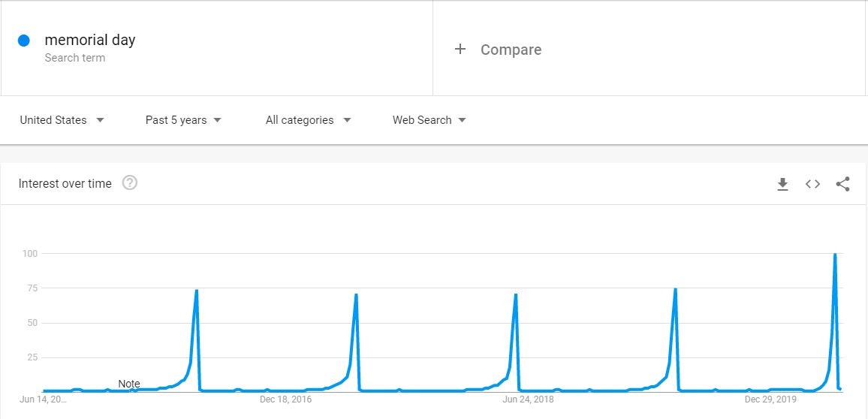Image resolution: width=868 pixels, height=419 pixels.
Task: Open the embed code icon
Action: [x=812, y=184]
